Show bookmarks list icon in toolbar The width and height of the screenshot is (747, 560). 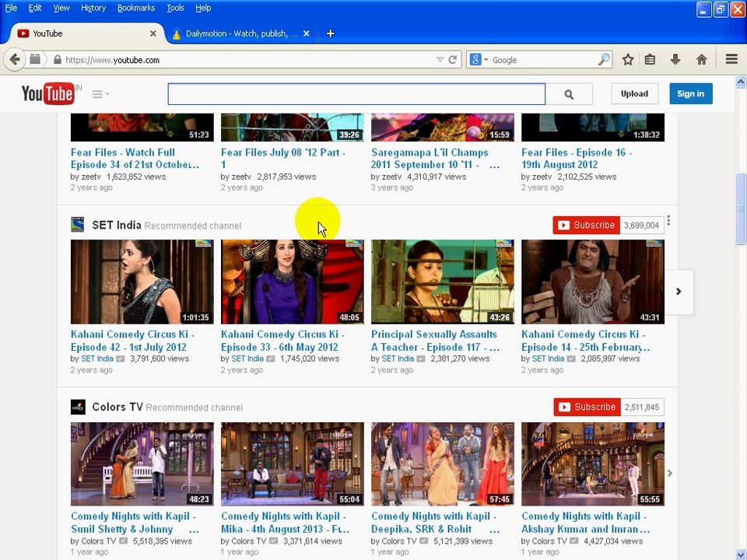pyautogui.click(x=650, y=60)
